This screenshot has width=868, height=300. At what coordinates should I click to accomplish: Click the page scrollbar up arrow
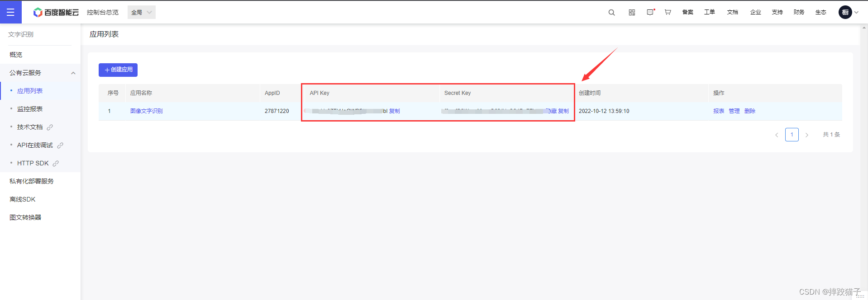[x=864, y=28]
